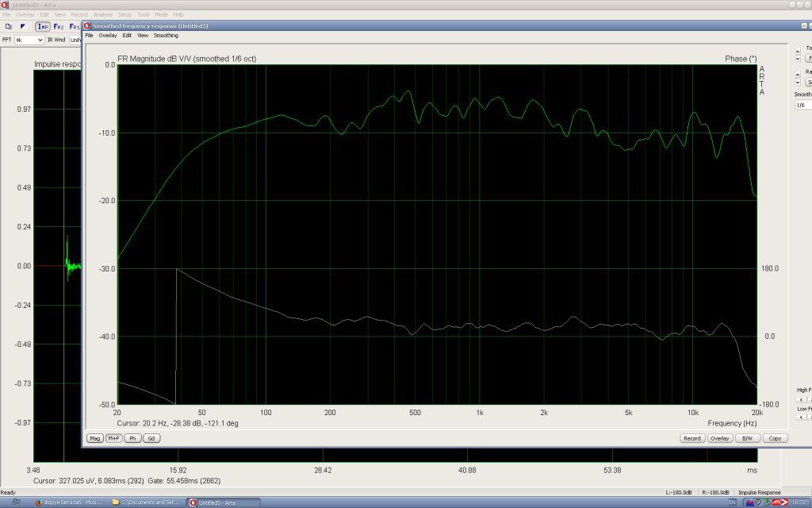
Task: Click the dark flag icon in Arta toolbar
Action: pos(23,26)
